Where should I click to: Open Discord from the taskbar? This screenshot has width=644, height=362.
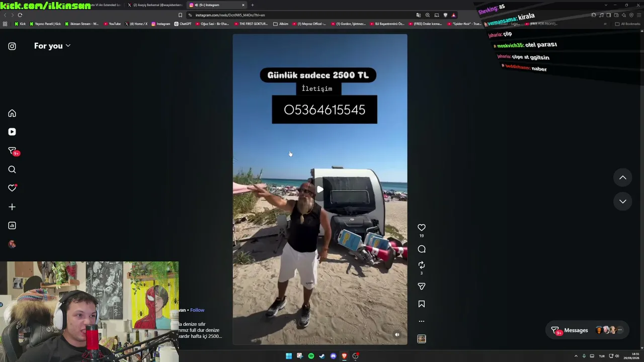333,356
